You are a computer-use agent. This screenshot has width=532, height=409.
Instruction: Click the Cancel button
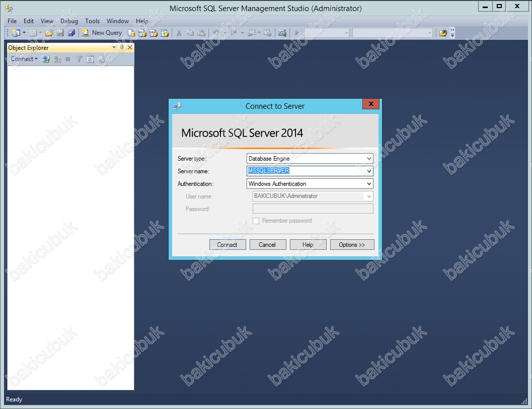click(x=268, y=245)
